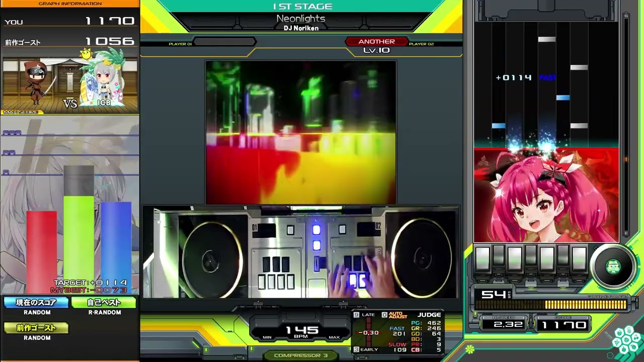644x362 pixels.
Task: Click the number 0 key icon beside AUTO ADJUST
Action: pyautogui.click(x=384, y=315)
